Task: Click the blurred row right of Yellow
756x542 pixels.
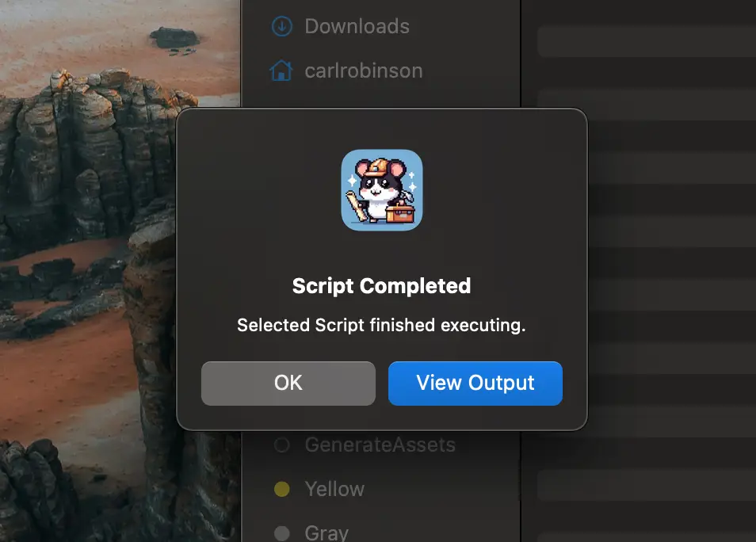Action: click(646, 485)
